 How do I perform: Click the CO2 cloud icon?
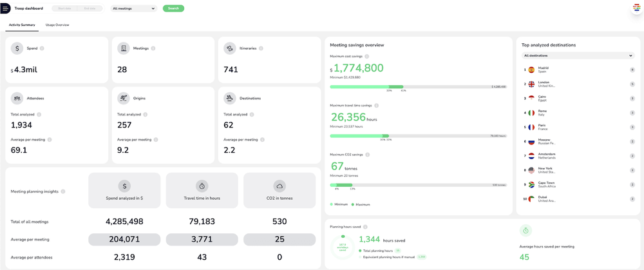click(x=279, y=186)
